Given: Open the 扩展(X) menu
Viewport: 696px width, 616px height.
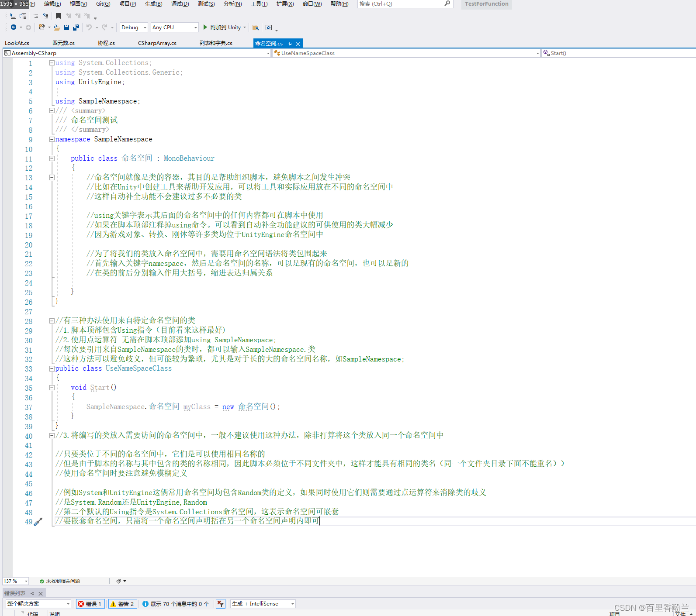Looking at the screenshot, I should 285,3.
